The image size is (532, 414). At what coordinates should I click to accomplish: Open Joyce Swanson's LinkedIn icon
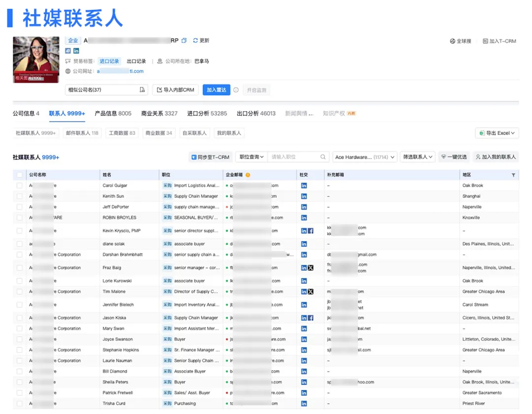(304, 339)
